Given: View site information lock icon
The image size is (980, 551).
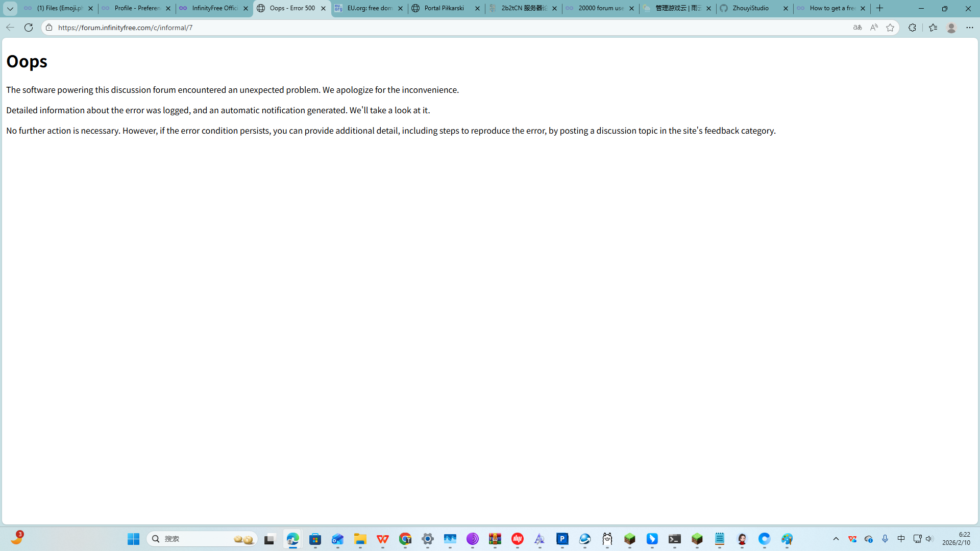Looking at the screenshot, I should 49,28.
